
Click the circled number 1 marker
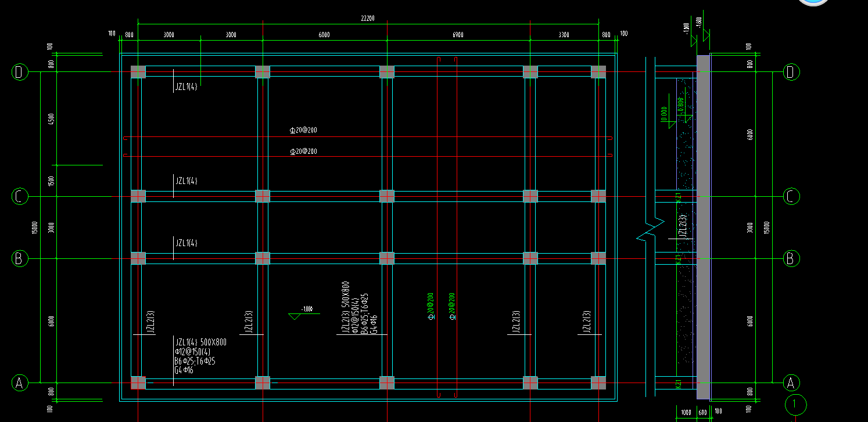coord(795,404)
